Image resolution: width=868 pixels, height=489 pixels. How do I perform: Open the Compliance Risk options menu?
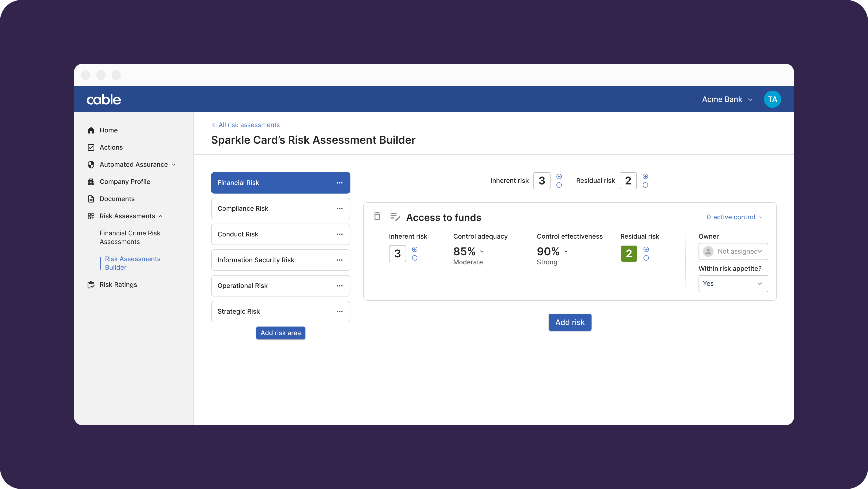point(339,208)
